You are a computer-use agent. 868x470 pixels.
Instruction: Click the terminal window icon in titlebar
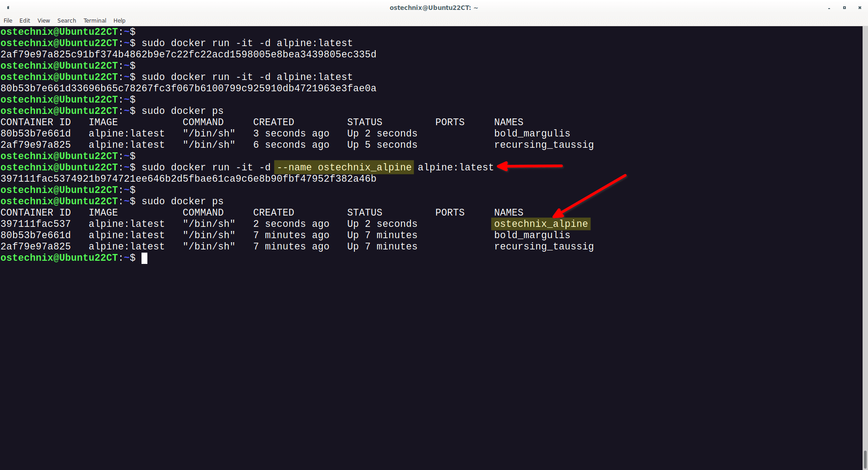pos(7,8)
